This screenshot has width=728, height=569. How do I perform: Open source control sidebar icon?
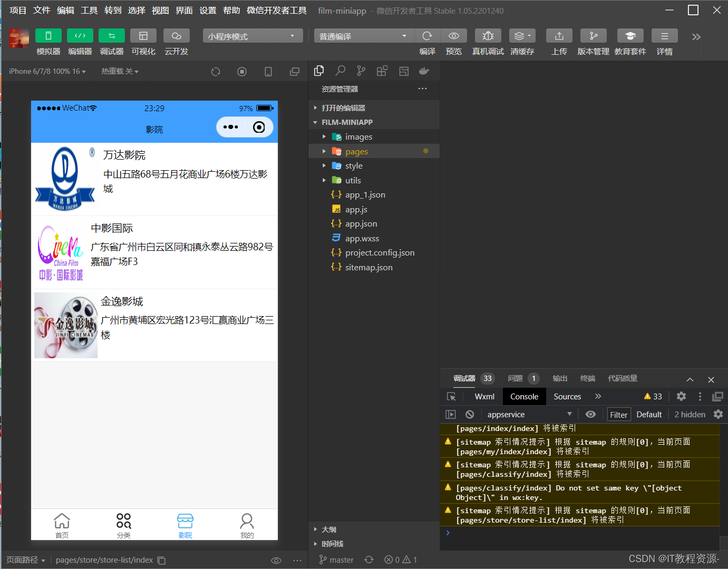click(x=361, y=71)
